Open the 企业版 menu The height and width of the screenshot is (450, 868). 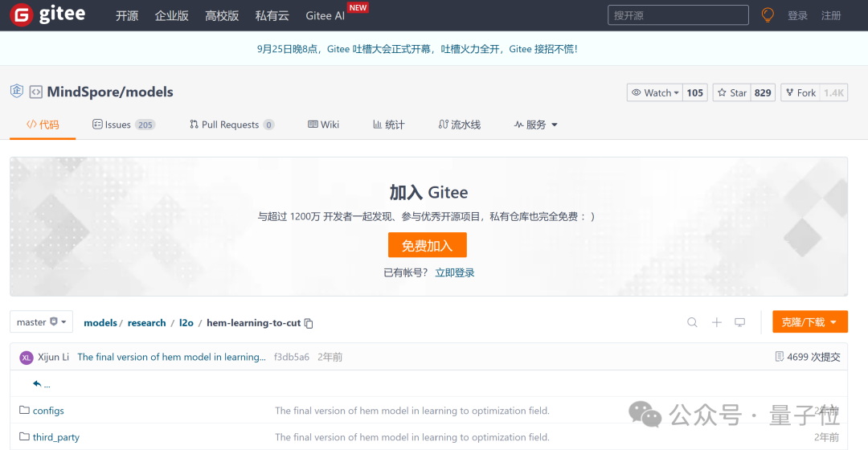[172, 15]
